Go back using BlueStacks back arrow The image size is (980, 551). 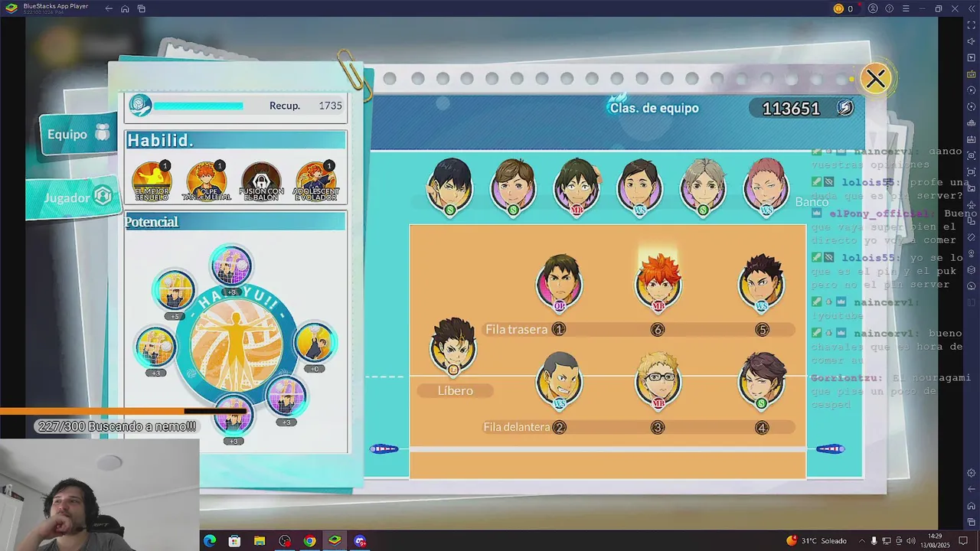(x=109, y=8)
